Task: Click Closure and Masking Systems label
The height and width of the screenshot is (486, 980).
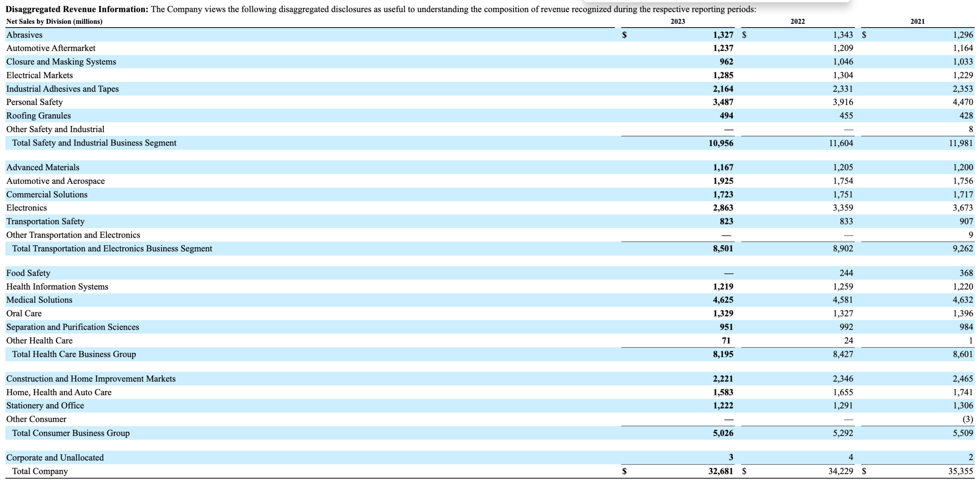Action: (x=61, y=62)
